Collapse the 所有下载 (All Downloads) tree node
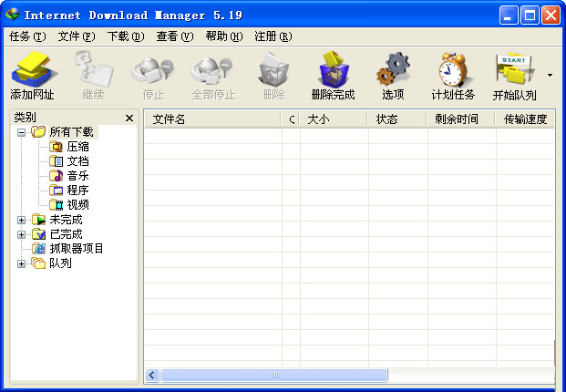The width and height of the screenshot is (566, 392). pyautogui.click(x=22, y=132)
